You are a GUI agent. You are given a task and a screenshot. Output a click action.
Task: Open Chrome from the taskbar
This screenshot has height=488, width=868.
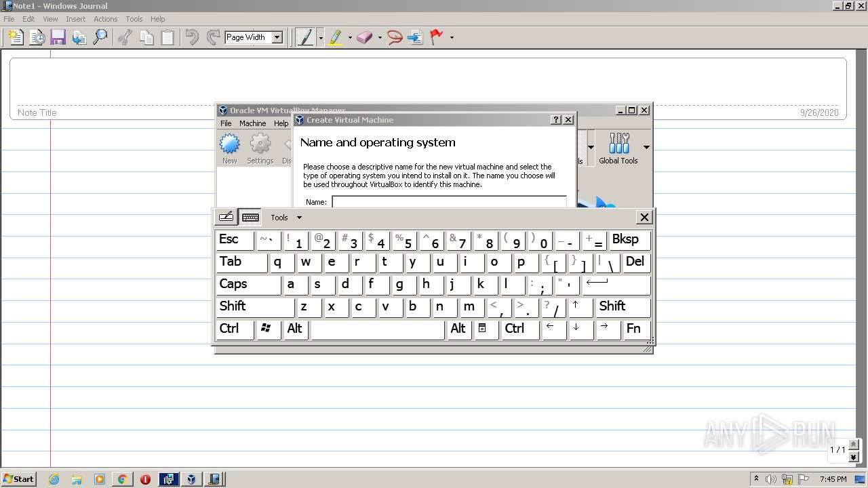pyautogui.click(x=123, y=479)
